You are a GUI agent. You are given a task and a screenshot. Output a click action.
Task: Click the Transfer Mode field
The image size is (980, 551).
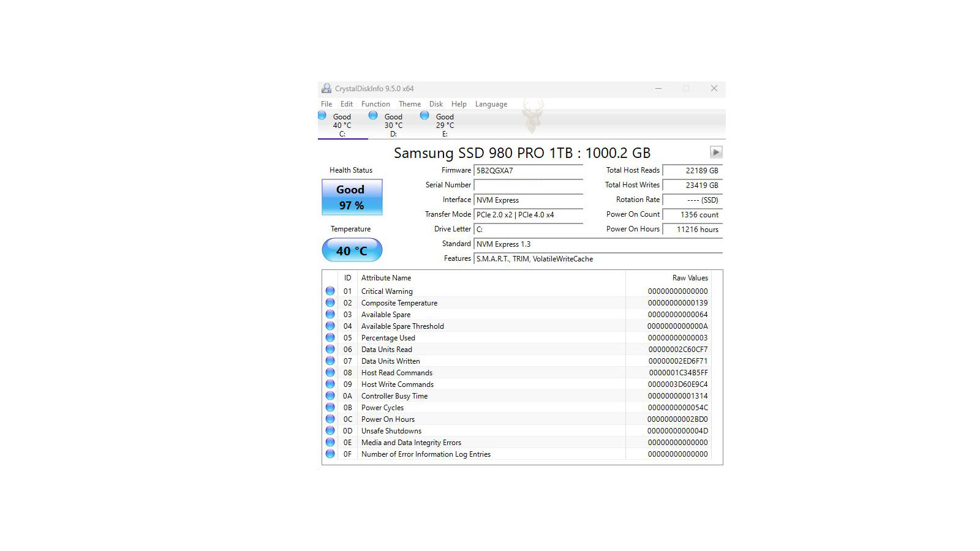tap(529, 215)
